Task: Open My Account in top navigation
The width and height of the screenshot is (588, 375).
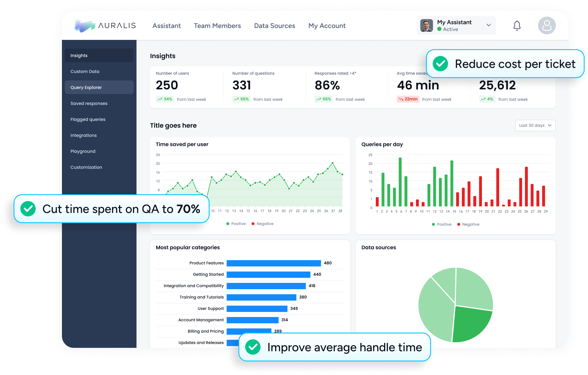Action: coord(327,26)
